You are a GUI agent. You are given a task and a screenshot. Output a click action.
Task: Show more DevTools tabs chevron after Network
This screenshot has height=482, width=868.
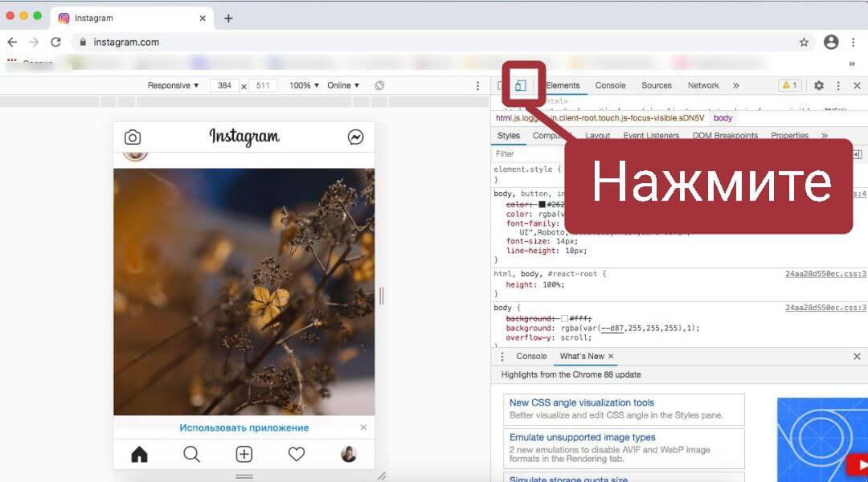coord(735,85)
